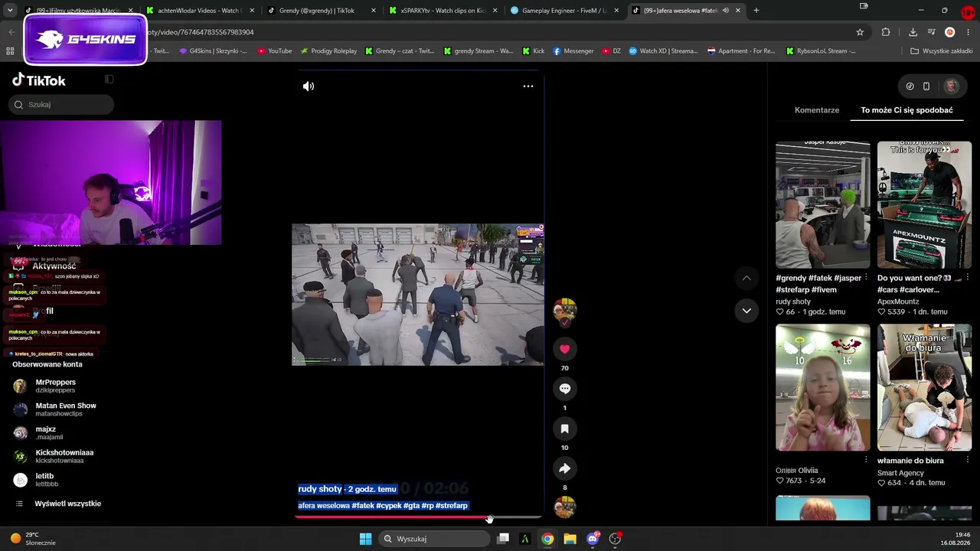The height and width of the screenshot is (551, 980).
Task: Open the Windows Start menu
Action: (366, 539)
